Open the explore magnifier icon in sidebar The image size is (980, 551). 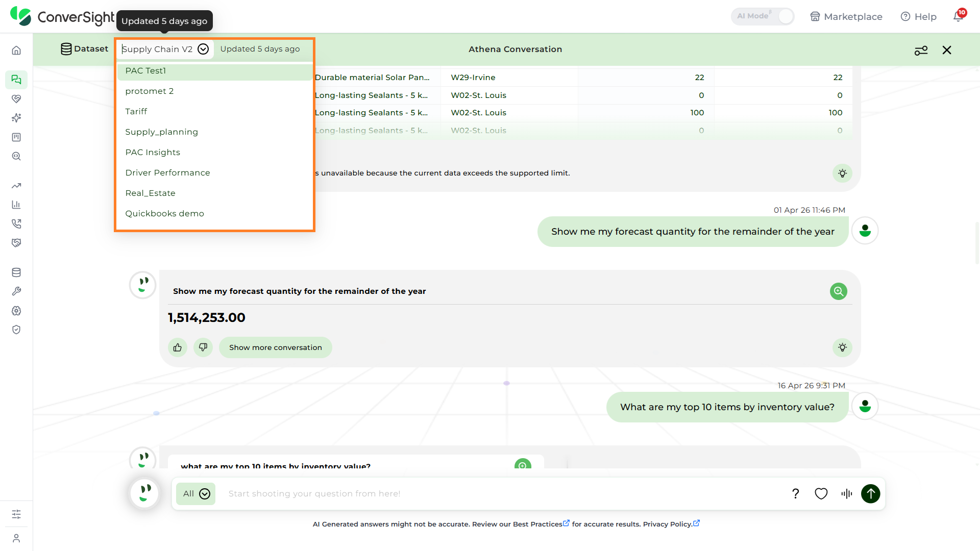point(16,157)
